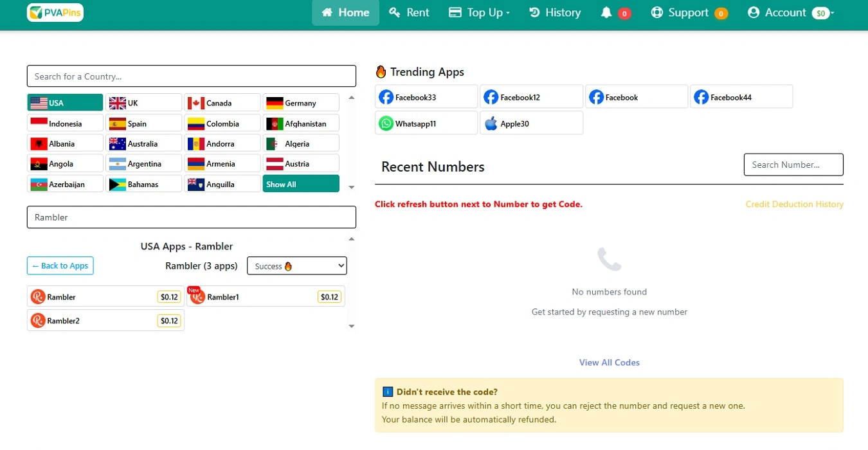This screenshot has width=868, height=450.
Task: Click the Whatsapp11 icon
Action: click(x=386, y=123)
